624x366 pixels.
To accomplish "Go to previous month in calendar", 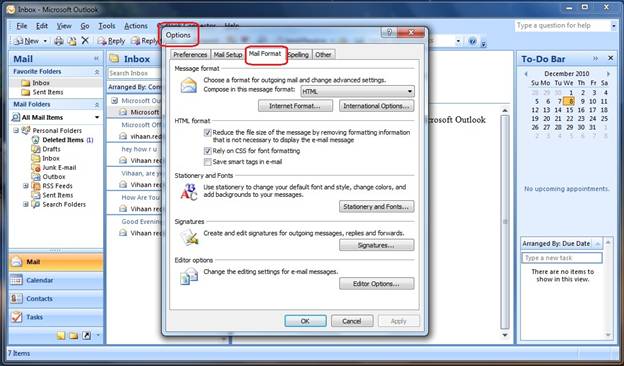I will tap(526, 74).
